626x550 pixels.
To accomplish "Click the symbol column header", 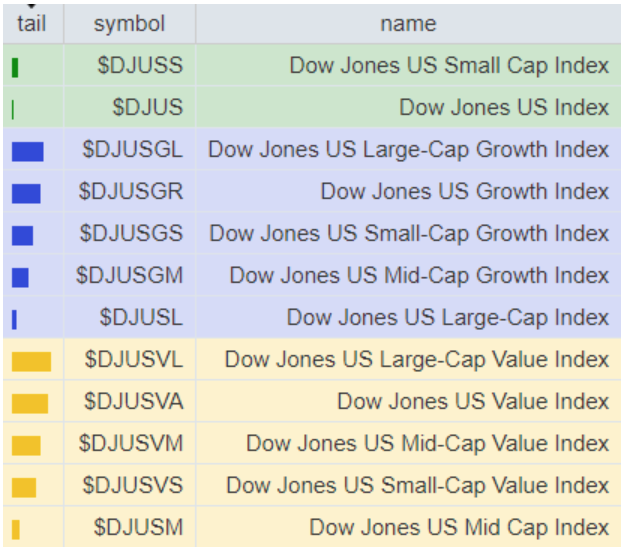I will pos(129,23).
